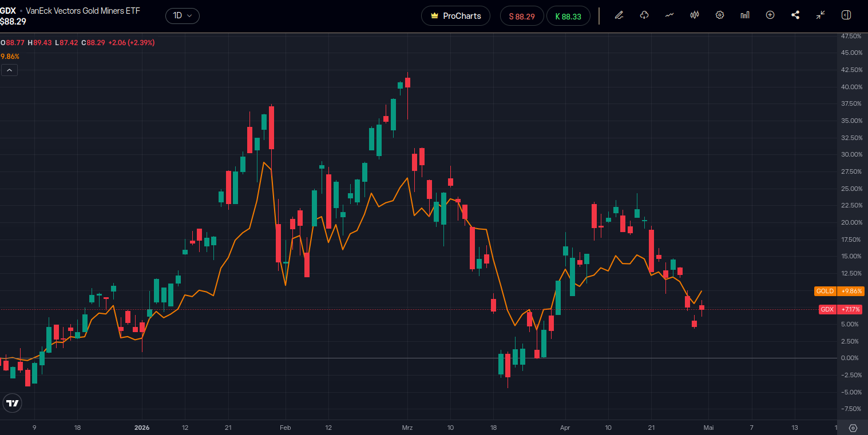Click the -7.50% price axis label
Viewport: 868px width, 435px height.
pyautogui.click(x=851, y=409)
